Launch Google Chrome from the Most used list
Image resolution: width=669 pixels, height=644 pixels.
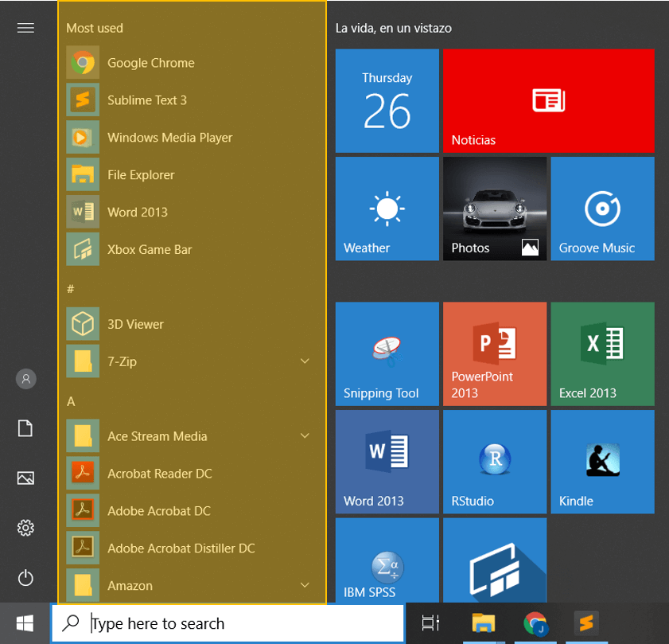tap(192, 62)
